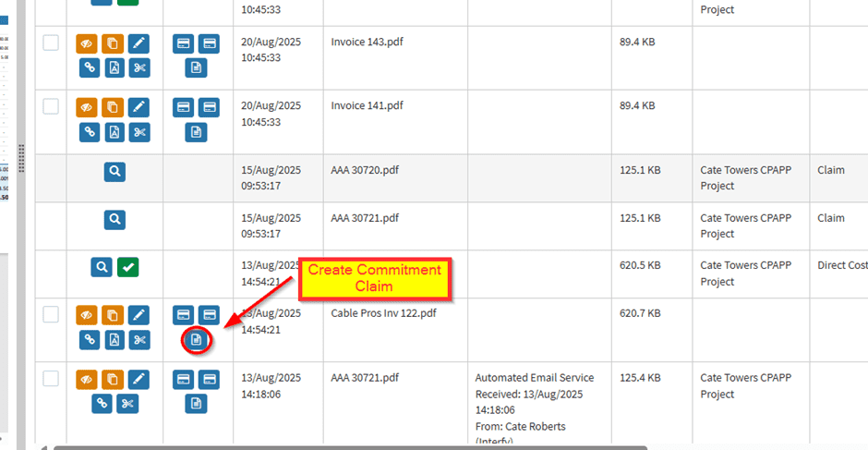Click the link icon for Invoice 143.pdf
868x450 pixels.
89,67
